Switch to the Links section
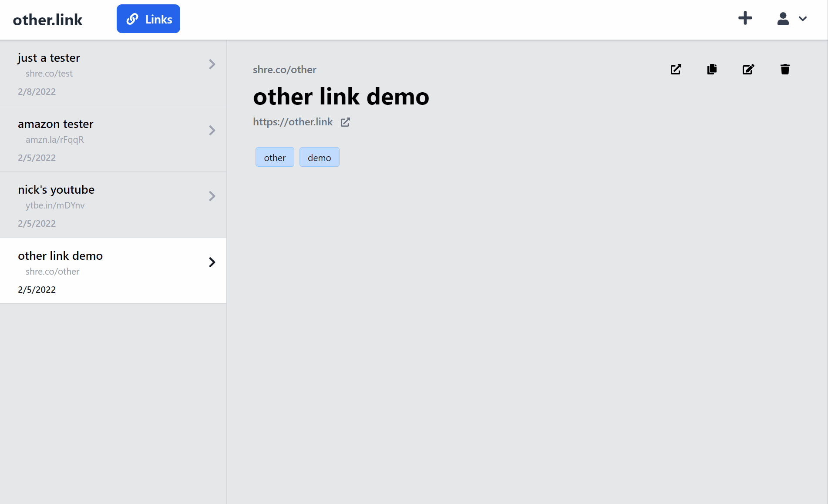828x504 pixels. [148, 19]
